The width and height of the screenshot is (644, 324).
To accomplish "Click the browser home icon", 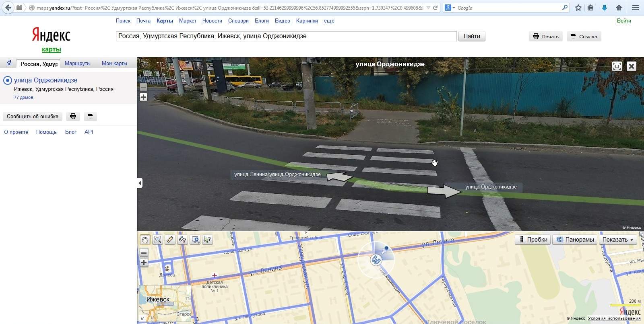I will click(x=619, y=8).
